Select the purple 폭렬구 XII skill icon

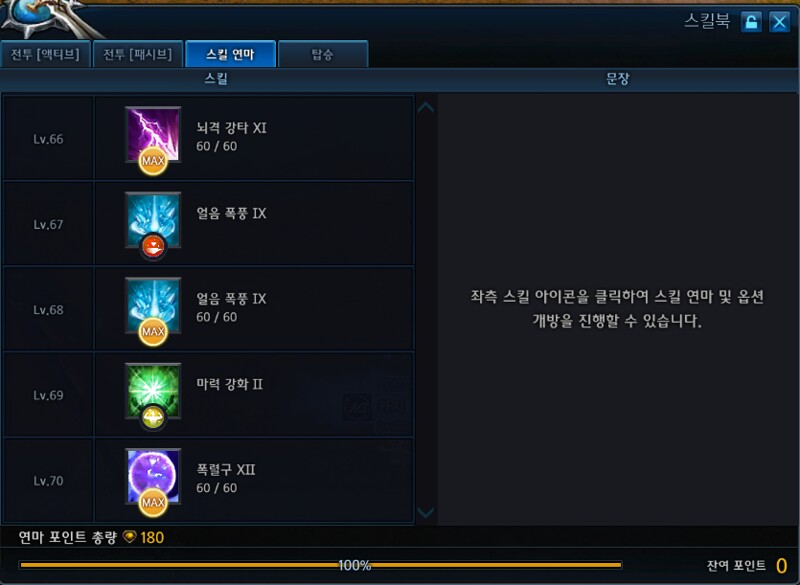pyautogui.click(x=153, y=476)
